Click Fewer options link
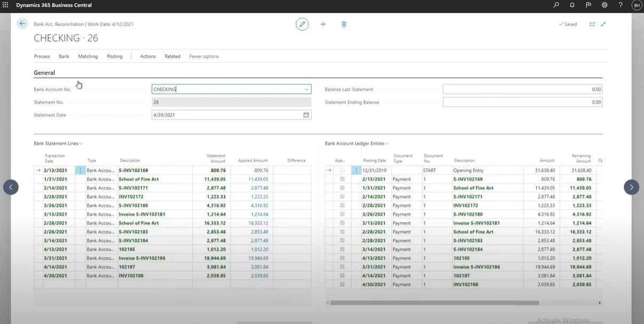Image resolution: width=644 pixels, height=324 pixels. coord(204,56)
